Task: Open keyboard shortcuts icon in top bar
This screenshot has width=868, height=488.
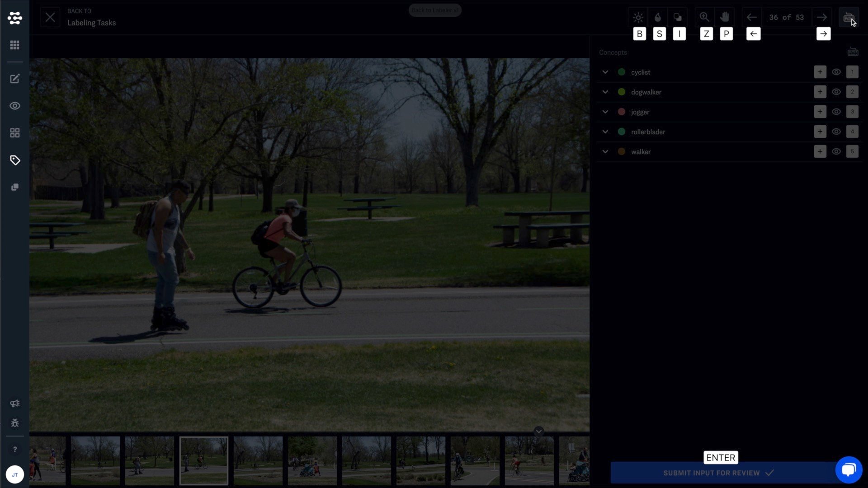Action: [849, 18]
